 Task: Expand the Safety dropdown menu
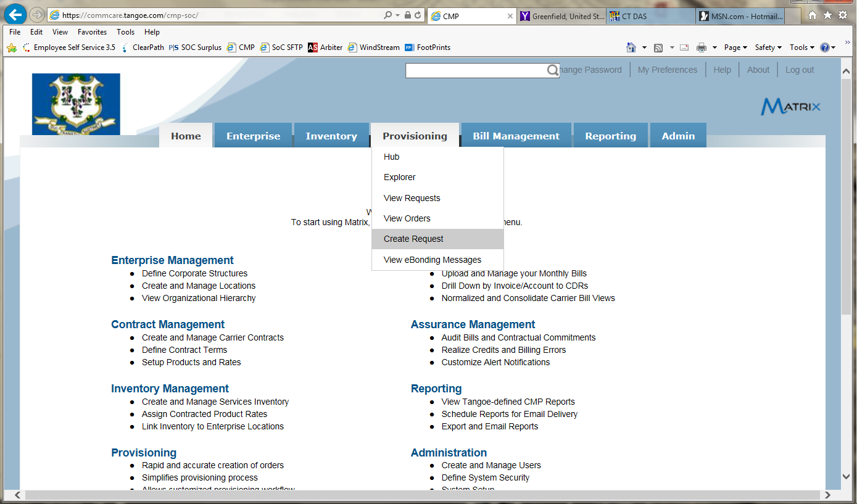coord(768,48)
